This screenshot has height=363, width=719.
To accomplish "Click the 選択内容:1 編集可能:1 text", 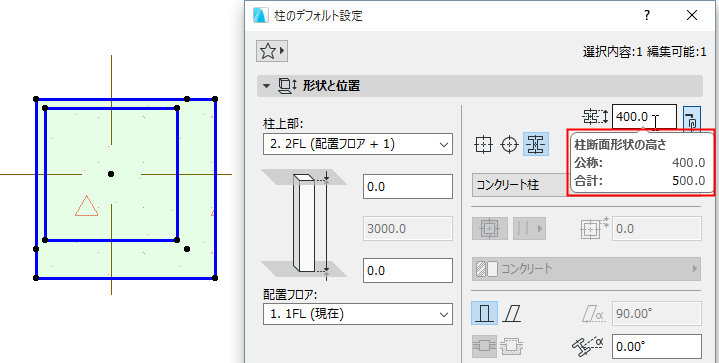I will [644, 52].
